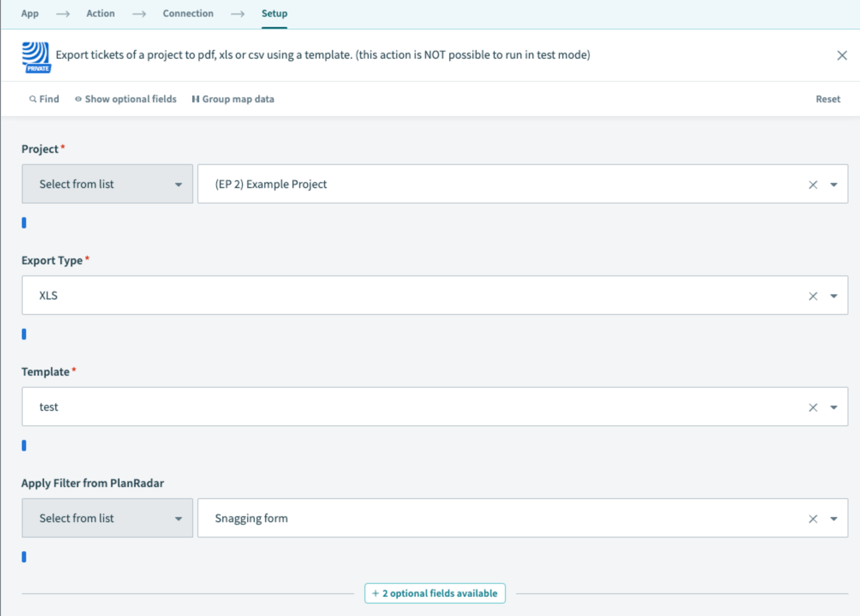Viewport: 860px width, 616px height.
Task: Click the Find search icon
Action: (33, 99)
